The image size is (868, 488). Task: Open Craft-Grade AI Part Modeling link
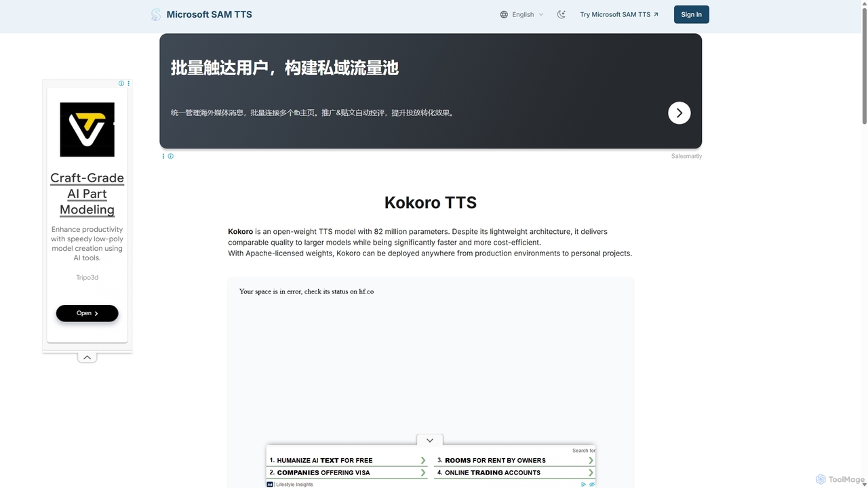pyautogui.click(x=87, y=194)
